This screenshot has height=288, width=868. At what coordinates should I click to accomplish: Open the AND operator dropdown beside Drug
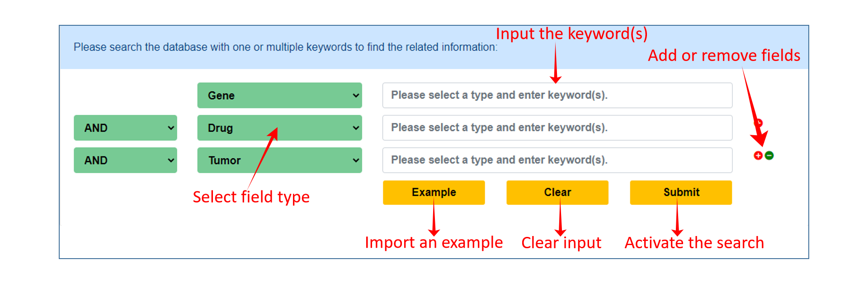(x=125, y=128)
